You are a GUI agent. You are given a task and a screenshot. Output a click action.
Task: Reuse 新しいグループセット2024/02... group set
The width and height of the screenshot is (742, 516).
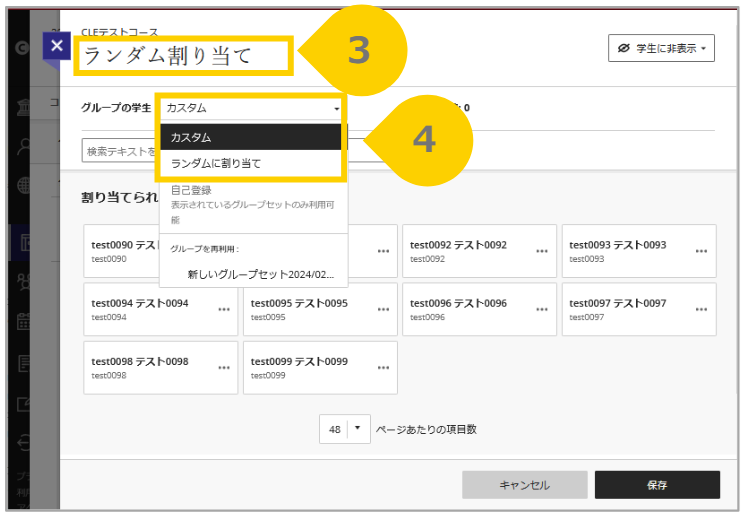coord(260,274)
